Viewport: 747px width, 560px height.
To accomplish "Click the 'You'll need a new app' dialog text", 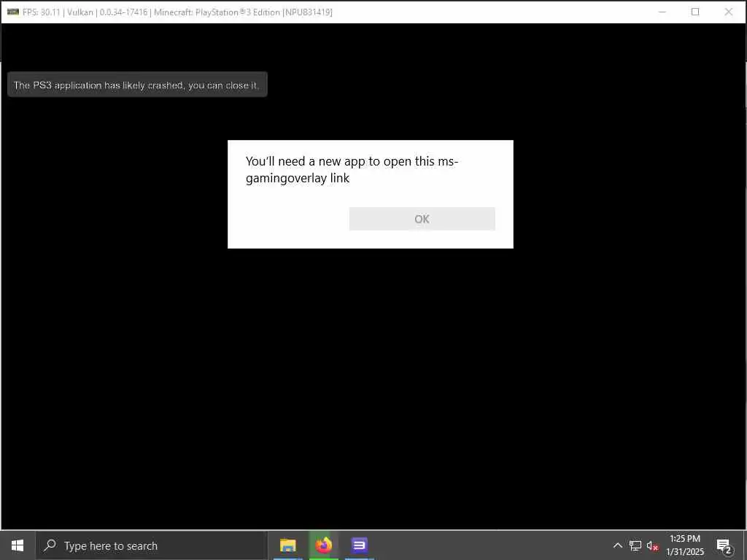I will pos(352,169).
